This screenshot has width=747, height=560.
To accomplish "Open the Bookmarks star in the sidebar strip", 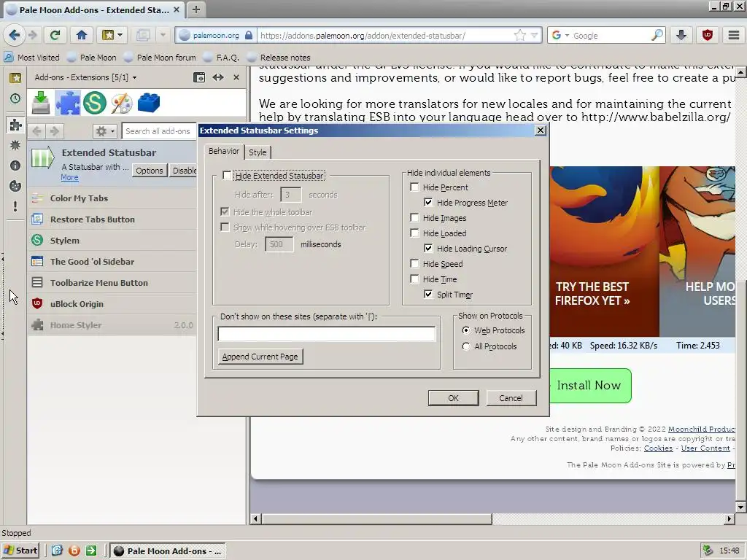I will point(15,77).
